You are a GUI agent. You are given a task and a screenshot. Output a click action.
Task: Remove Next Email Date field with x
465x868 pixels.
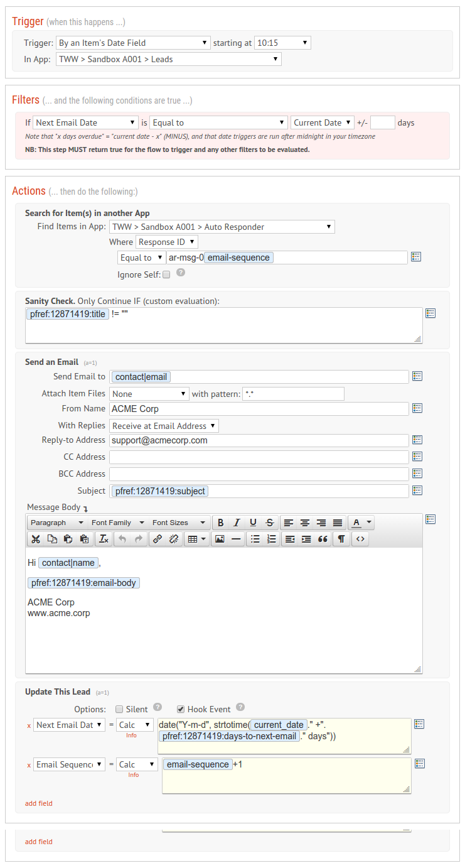[28, 725]
